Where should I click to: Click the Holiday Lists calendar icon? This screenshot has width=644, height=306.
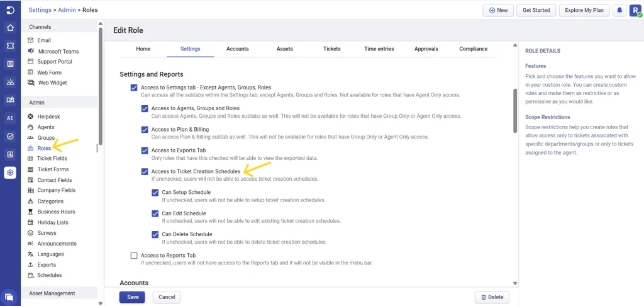click(x=30, y=222)
